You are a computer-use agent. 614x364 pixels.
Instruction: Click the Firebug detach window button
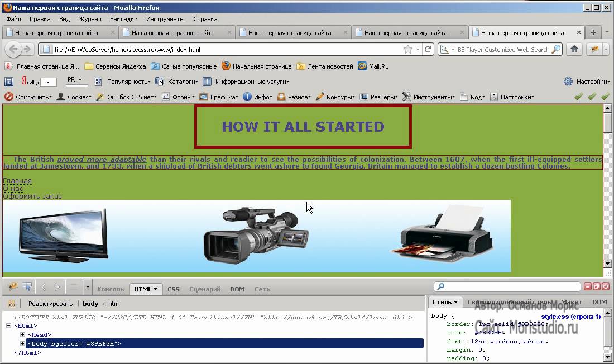[x=596, y=286]
